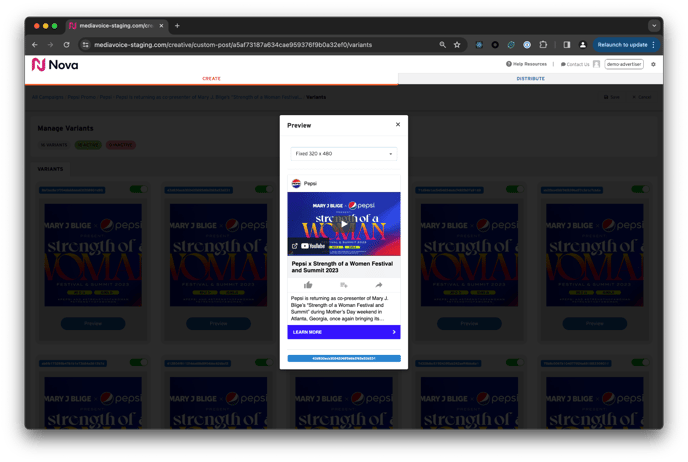Toggle the rightmost top-row variant switch
Viewport: 688px width, 462px height.
click(x=640, y=189)
